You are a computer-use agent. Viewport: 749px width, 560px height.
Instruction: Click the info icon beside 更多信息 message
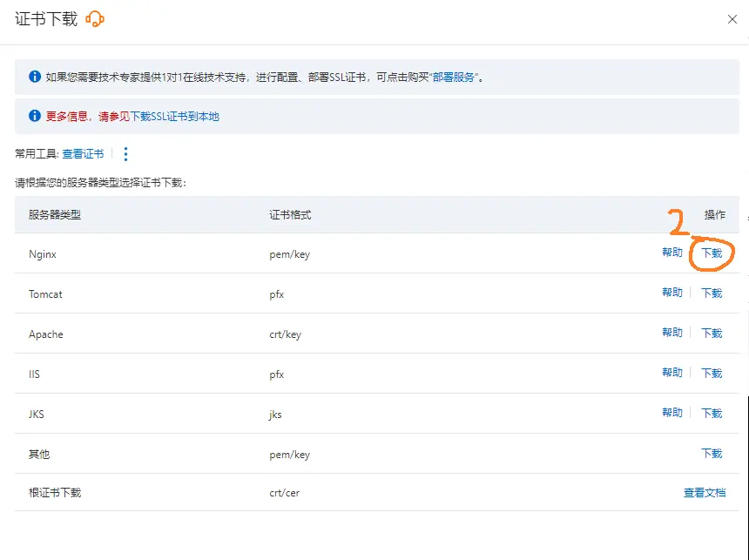tap(35, 115)
